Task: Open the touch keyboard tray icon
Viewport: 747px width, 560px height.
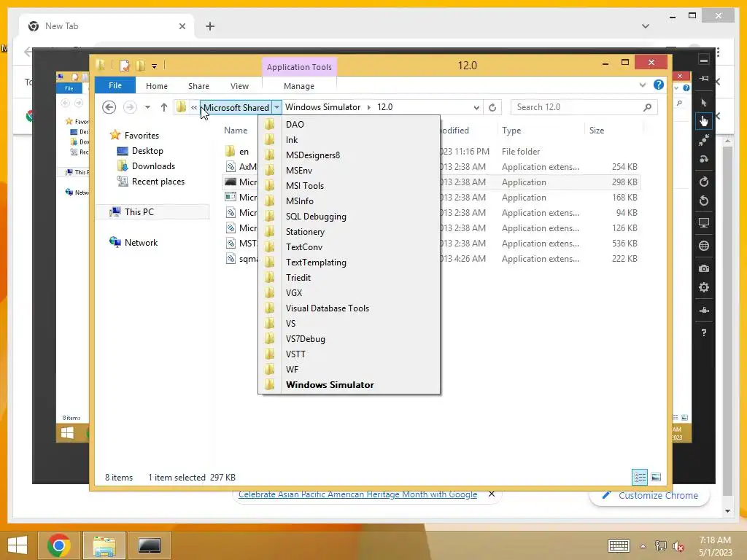Action: click(619, 545)
